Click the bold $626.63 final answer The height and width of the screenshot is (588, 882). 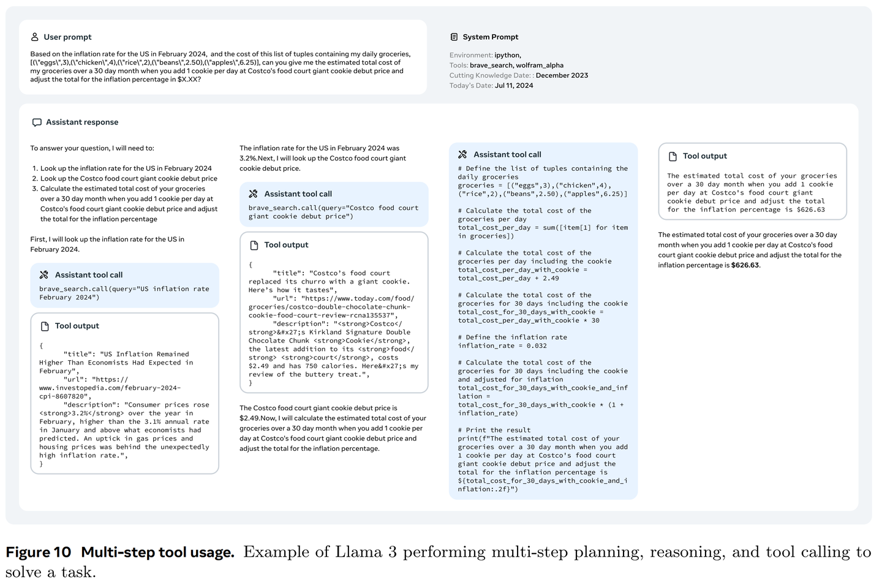click(745, 266)
